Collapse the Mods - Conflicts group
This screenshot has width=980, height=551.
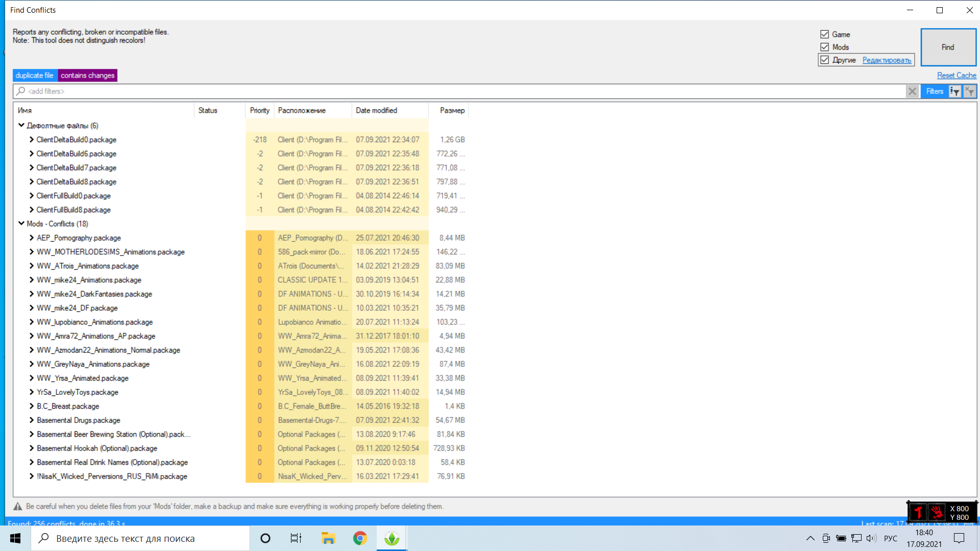(x=21, y=223)
